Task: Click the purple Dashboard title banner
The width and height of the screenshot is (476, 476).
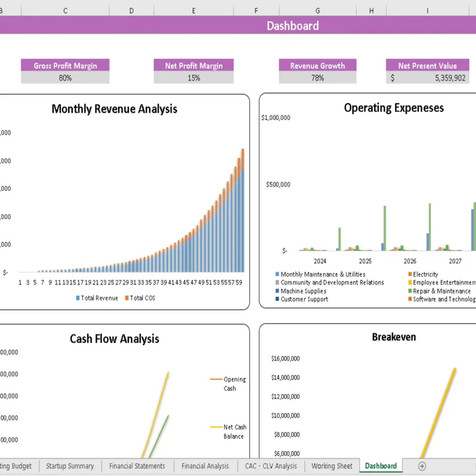Action: (x=293, y=26)
